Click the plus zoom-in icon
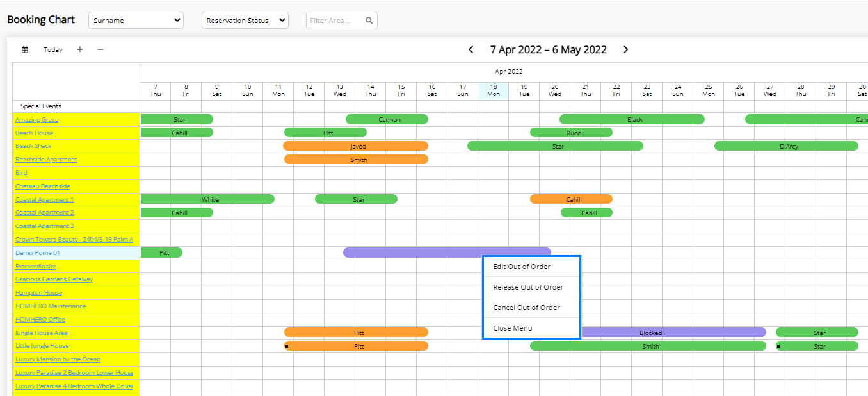This screenshot has height=396, width=868. click(79, 49)
